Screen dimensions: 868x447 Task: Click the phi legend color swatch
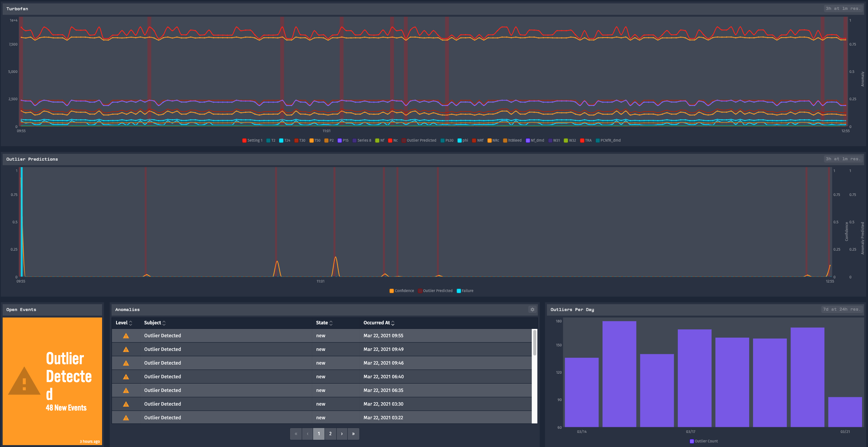click(x=460, y=141)
